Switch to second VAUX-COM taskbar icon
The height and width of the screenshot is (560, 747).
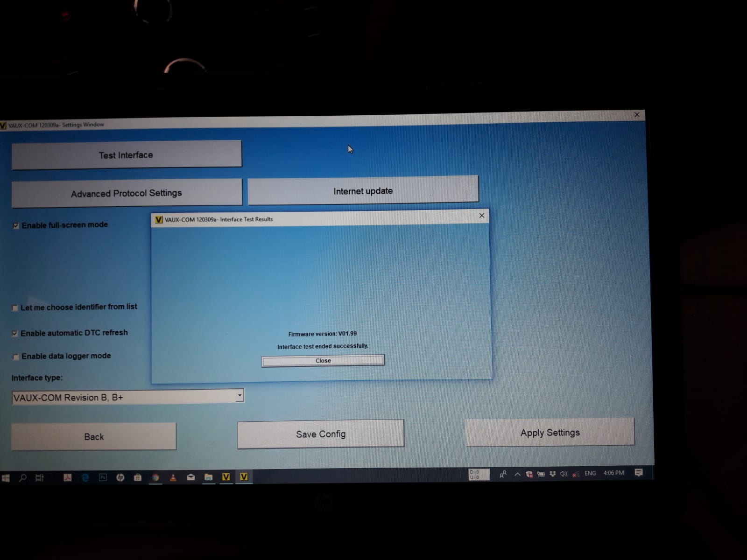click(244, 476)
